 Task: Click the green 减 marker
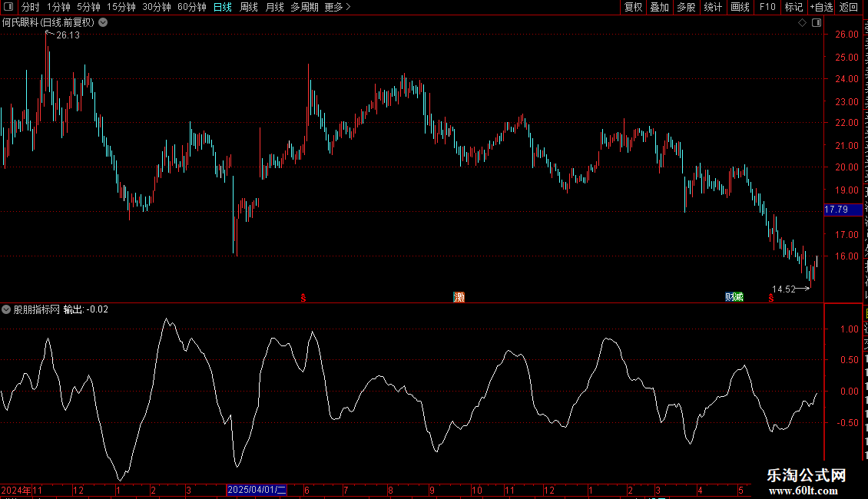click(739, 297)
